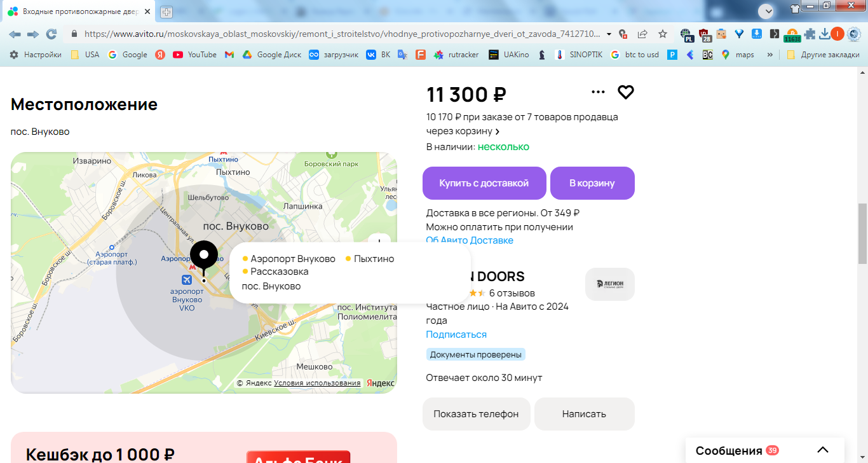This screenshot has width=868, height=463.
Task: Open загрузчик bookmark
Action: click(x=334, y=55)
